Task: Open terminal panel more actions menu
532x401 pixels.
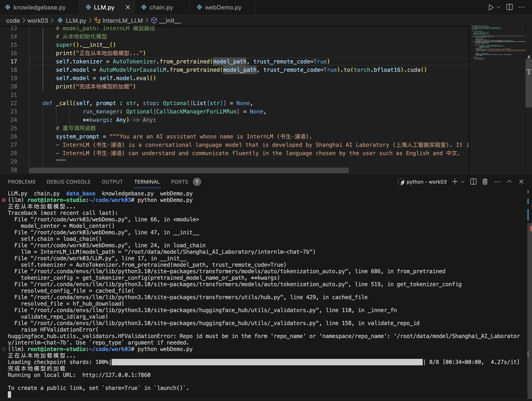Action: [x=497, y=182]
